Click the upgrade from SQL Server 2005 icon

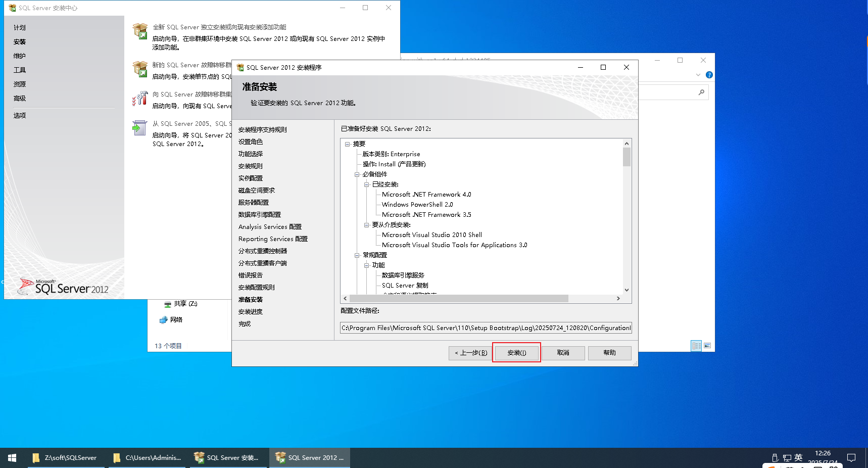[x=139, y=128]
